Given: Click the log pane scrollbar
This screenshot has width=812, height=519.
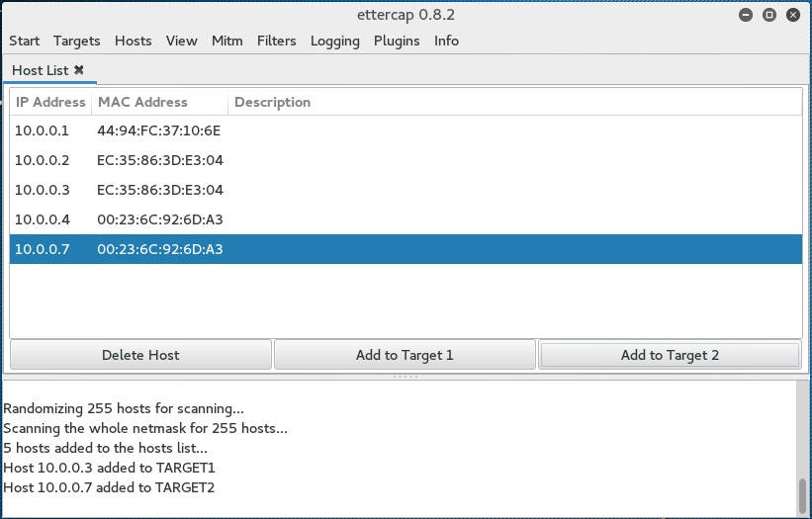Looking at the screenshot, I should pos(802,491).
